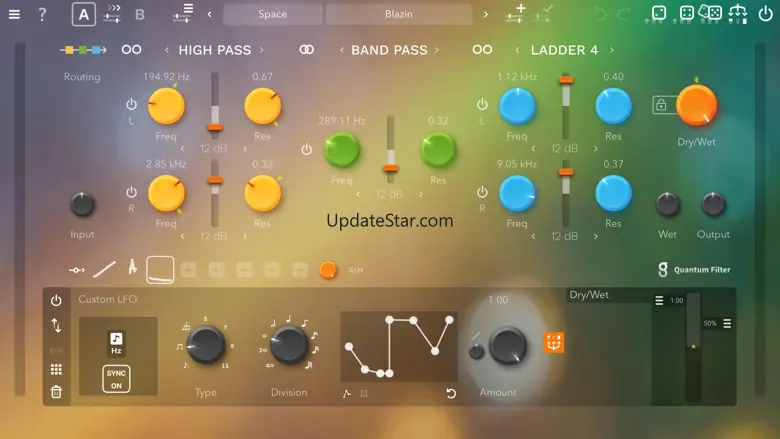Delete the Custom LFO trash icon
Viewport: 780px width, 439px height.
pos(56,392)
